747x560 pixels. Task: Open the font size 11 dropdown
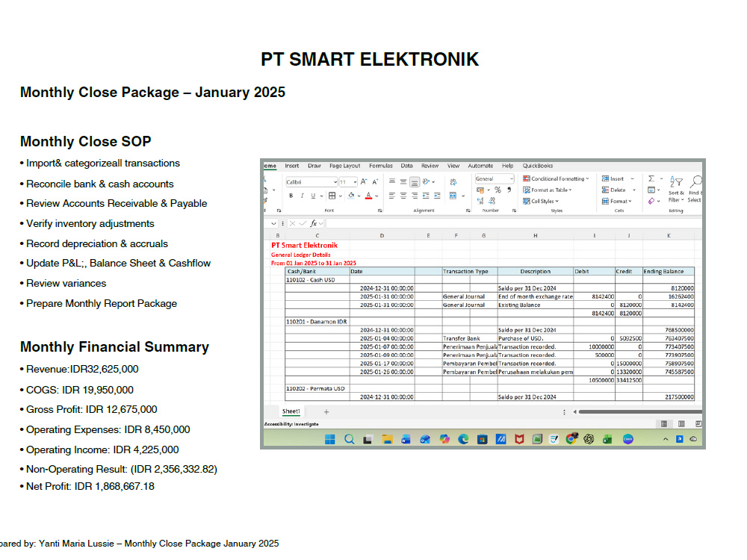point(355,182)
